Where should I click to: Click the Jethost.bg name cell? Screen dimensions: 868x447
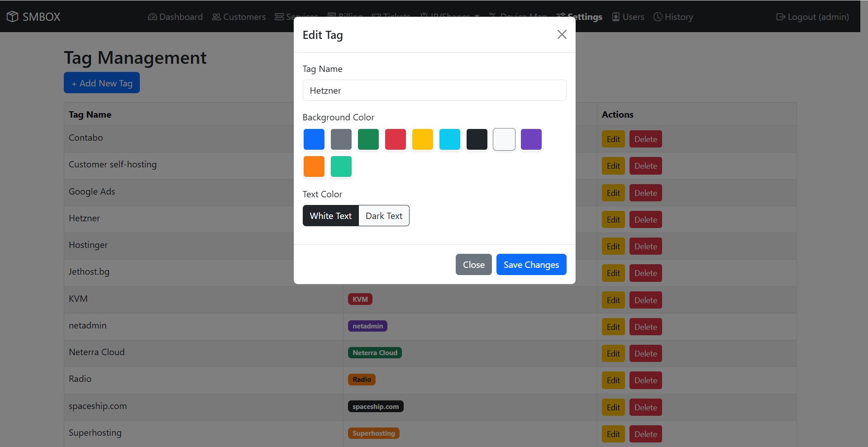204,273
